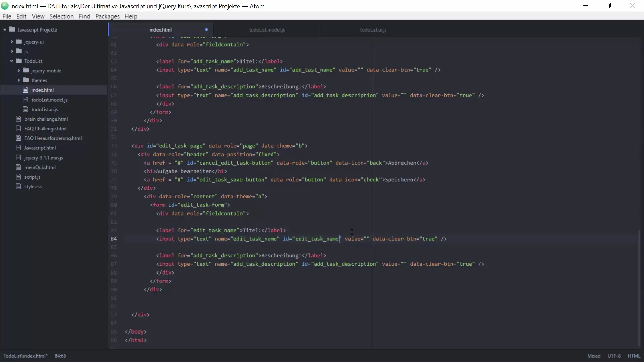The height and width of the screenshot is (362, 644).
Task: Click the file icon of script.js
Action: click(x=18, y=177)
